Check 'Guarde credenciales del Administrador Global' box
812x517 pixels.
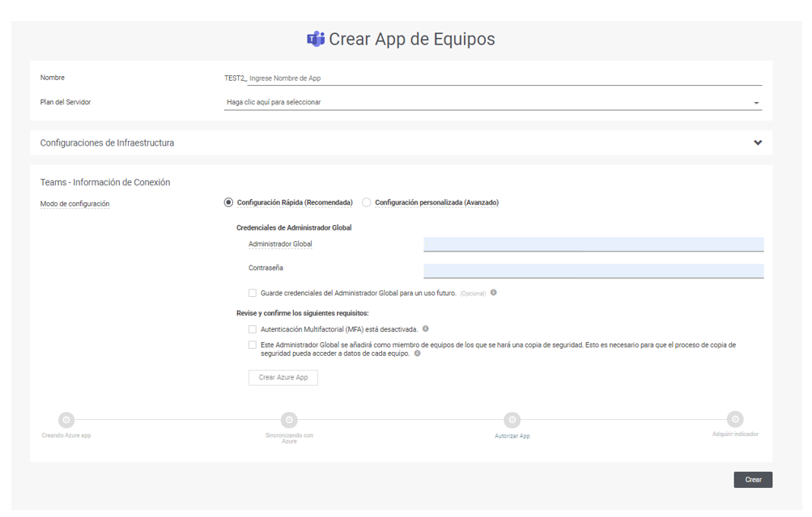pyautogui.click(x=253, y=293)
